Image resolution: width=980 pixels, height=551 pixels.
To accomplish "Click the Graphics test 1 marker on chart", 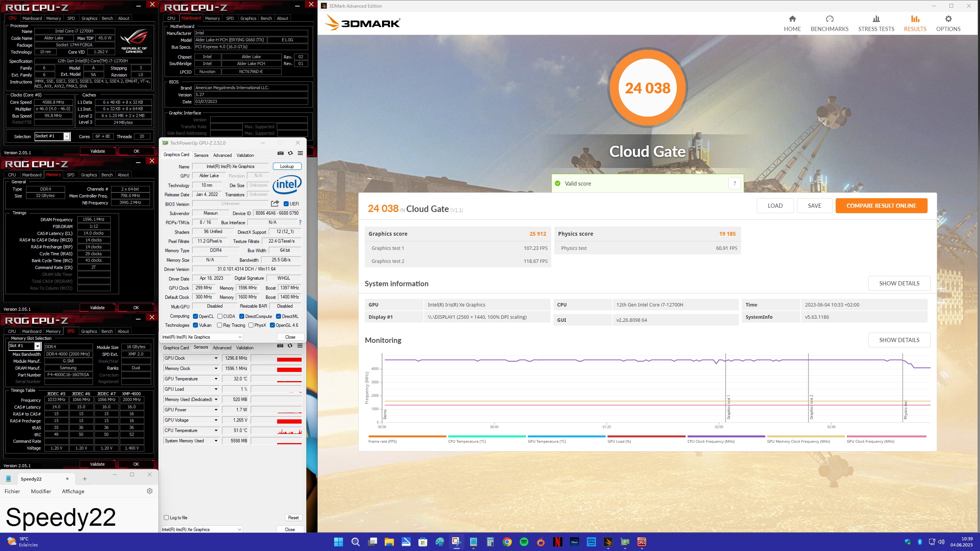I will tap(728, 408).
